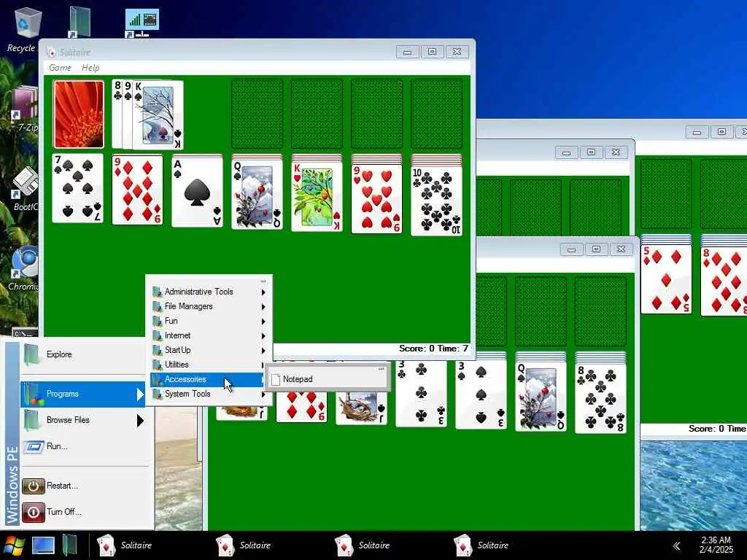Image resolution: width=747 pixels, height=560 pixels.
Task: Select the King of spades waste card
Action: coord(158,114)
